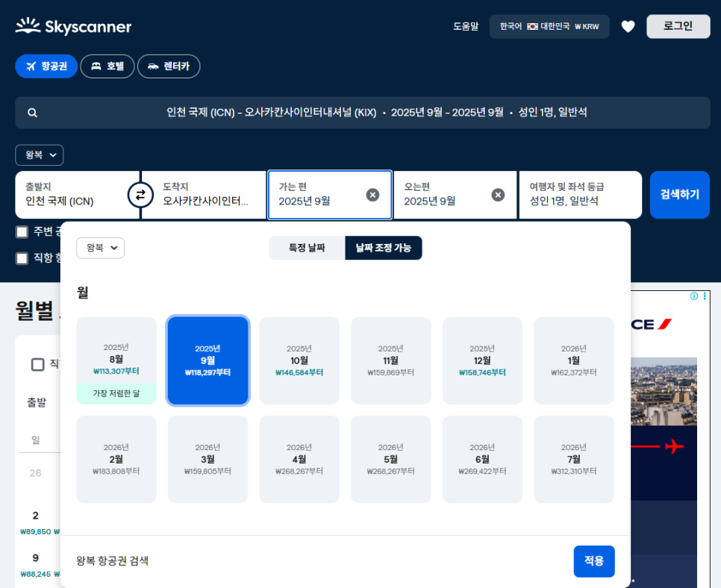
Task: Swap origin and destination airports
Action: point(140,195)
